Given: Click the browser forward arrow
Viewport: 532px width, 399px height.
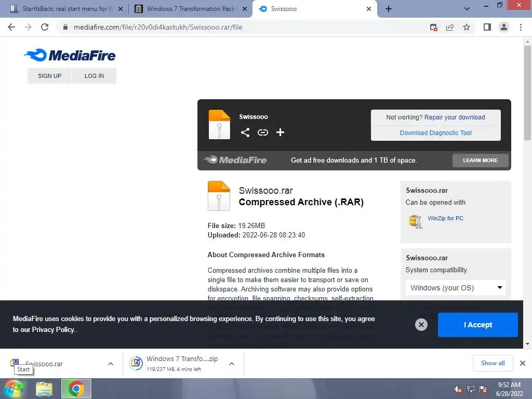Looking at the screenshot, I should [28, 27].
